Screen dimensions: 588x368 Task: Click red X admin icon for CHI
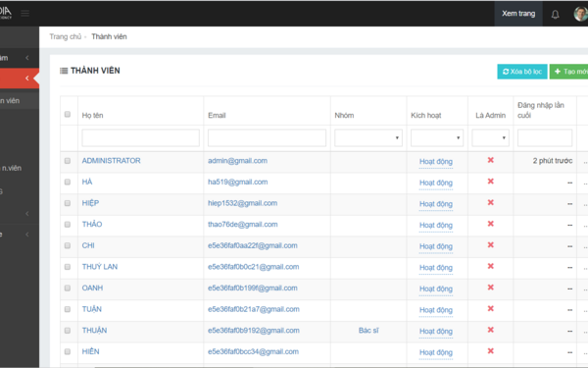pyautogui.click(x=491, y=244)
